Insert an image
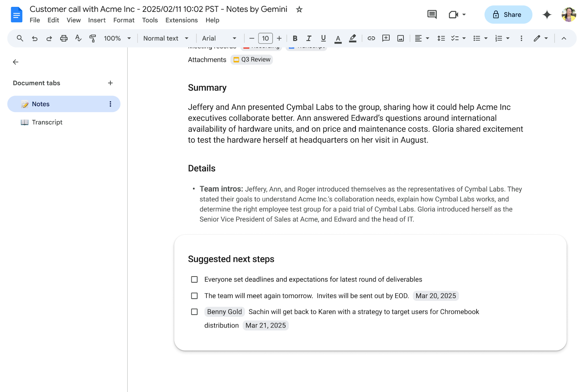The width and height of the screenshot is (584, 392). click(400, 38)
